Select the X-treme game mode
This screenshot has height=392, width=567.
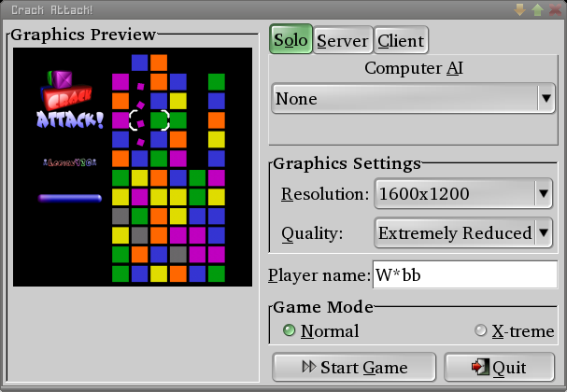[x=481, y=330]
